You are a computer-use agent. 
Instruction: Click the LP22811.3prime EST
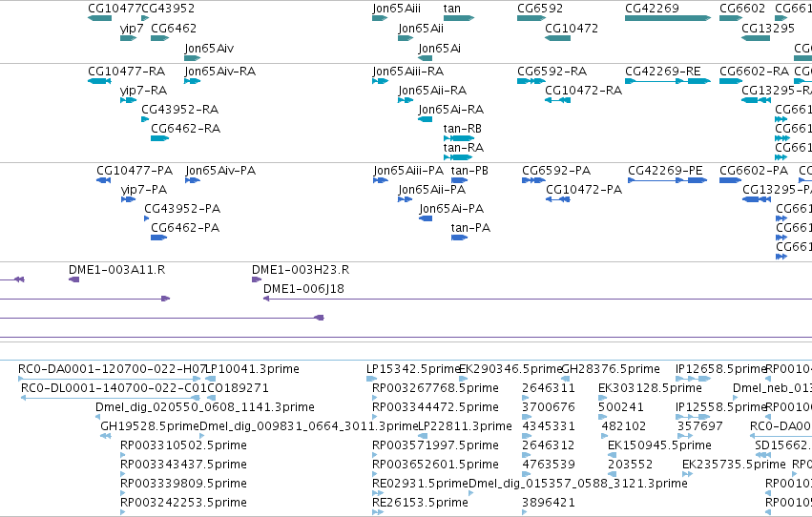coord(423,436)
